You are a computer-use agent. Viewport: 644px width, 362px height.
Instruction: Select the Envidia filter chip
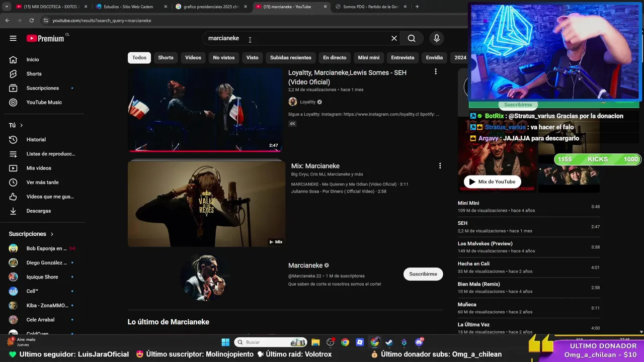coord(434,57)
